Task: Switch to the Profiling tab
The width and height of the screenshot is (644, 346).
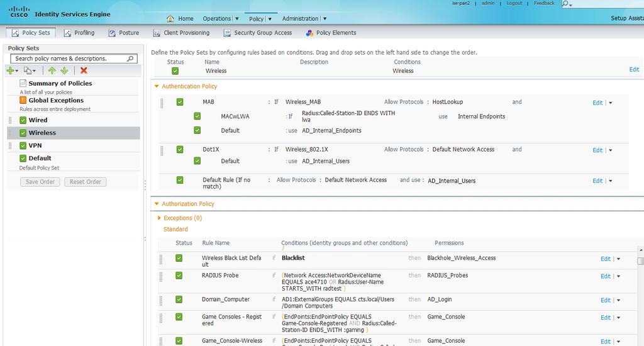Action: click(79, 33)
